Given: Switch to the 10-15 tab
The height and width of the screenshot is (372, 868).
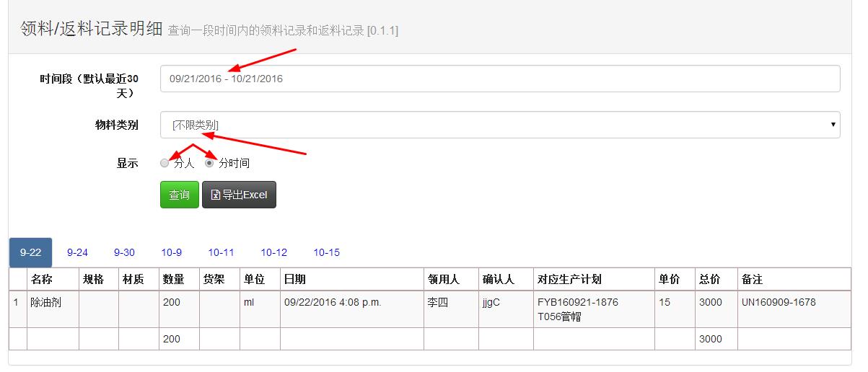Looking at the screenshot, I should click(326, 252).
